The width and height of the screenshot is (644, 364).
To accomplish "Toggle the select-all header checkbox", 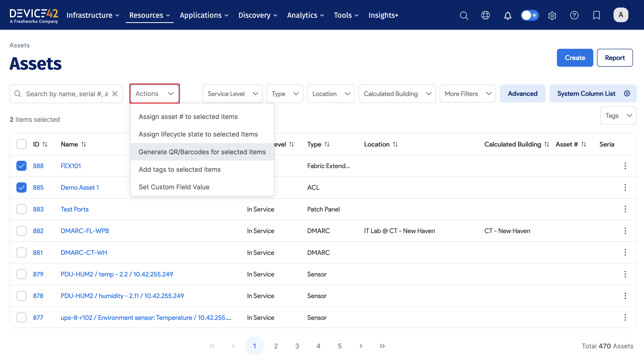I will point(22,144).
